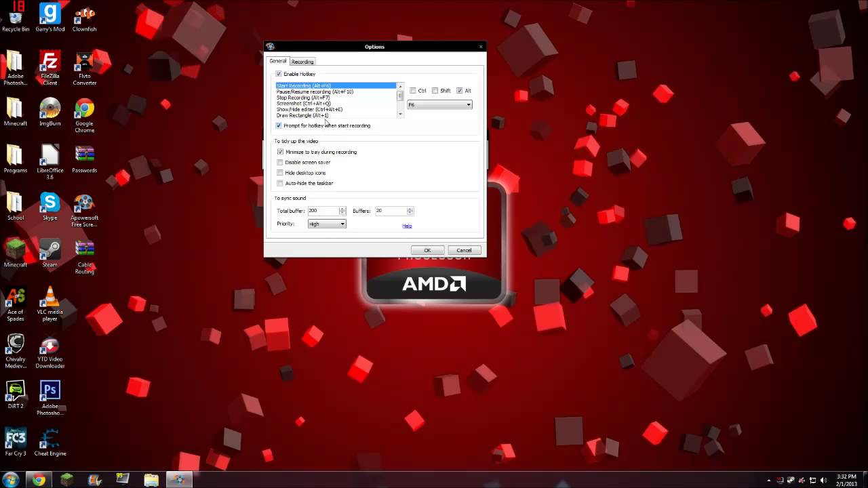Uncheck the Alt modifier checkbox
This screenshot has width=868, height=488.
click(x=460, y=90)
